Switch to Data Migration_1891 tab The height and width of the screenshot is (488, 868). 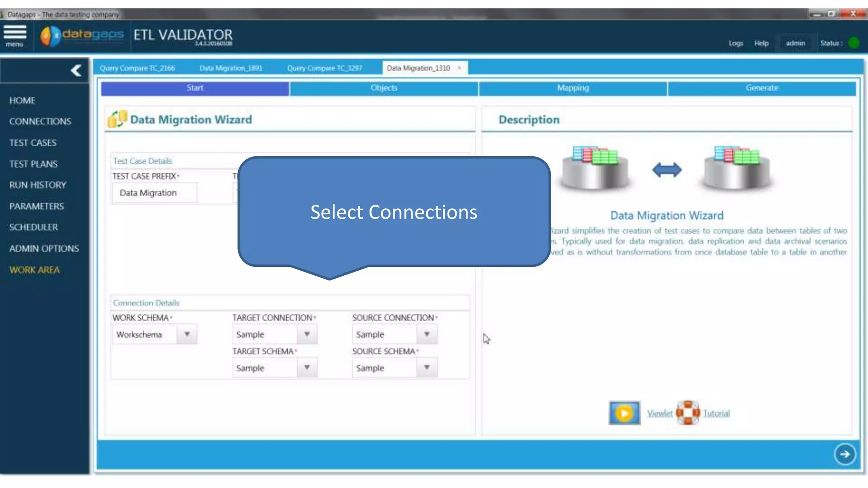tap(231, 68)
